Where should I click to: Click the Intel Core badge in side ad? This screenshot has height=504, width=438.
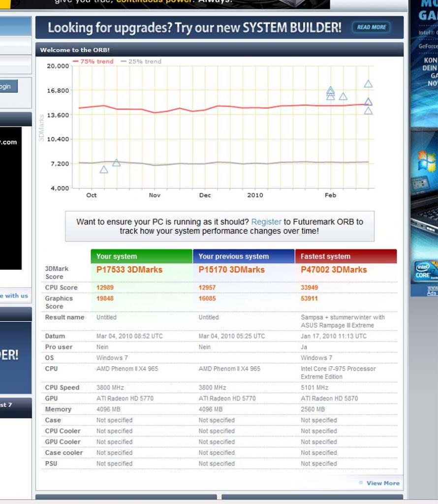coord(425,271)
